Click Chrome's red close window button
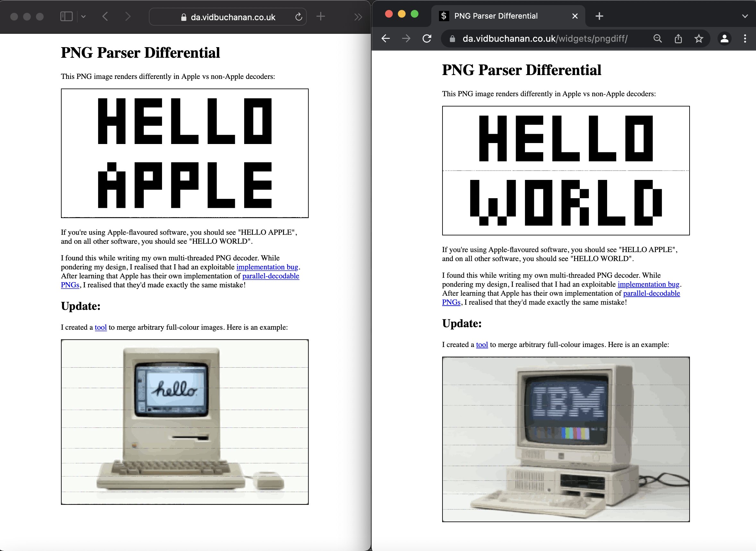Image resolution: width=756 pixels, height=551 pixels. point(389,14)
